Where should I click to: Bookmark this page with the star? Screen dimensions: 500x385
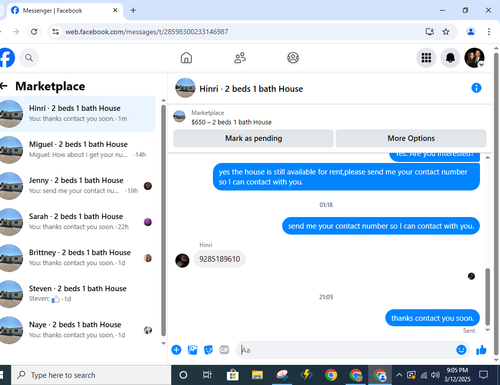click(446, 32)
